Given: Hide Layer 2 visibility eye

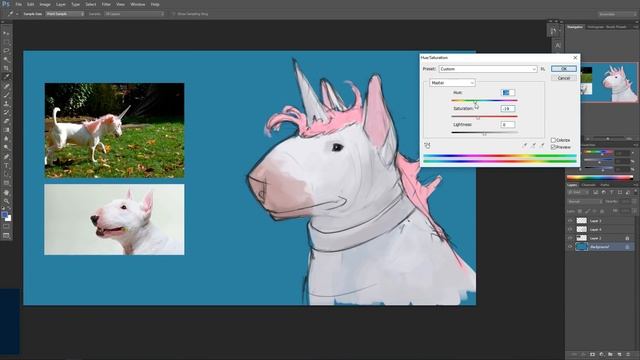Looking at the screenshot, I should 570,238.
